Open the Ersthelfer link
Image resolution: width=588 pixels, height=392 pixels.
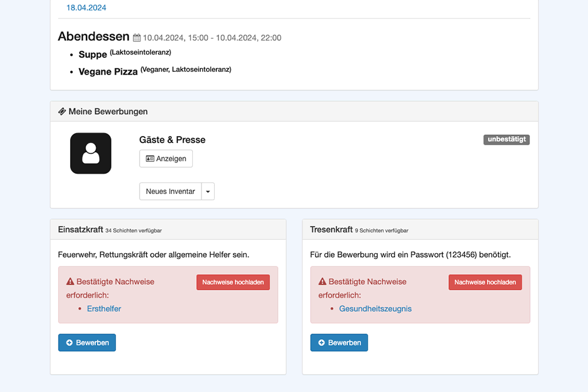[104, 309]
